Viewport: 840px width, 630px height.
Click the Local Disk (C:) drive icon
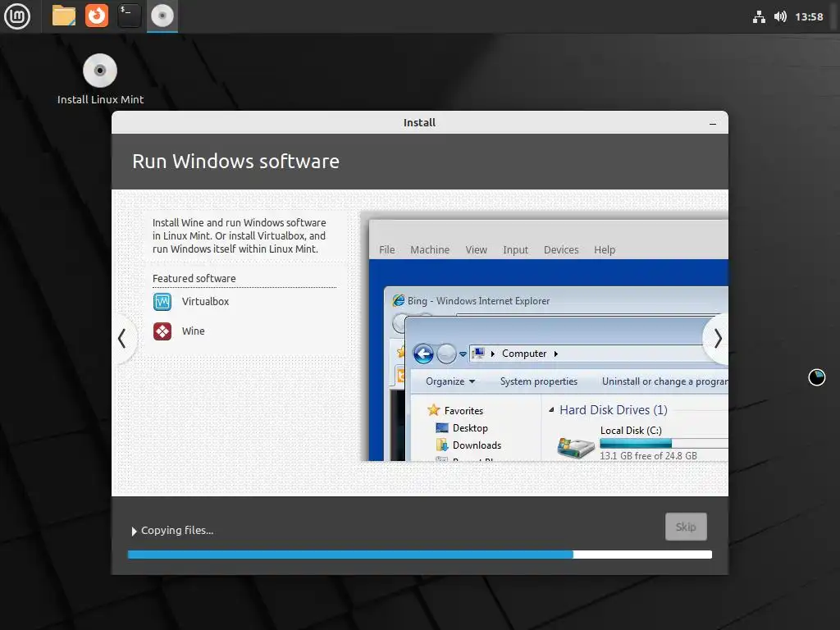pyautogui.click(x=575, y=447)
